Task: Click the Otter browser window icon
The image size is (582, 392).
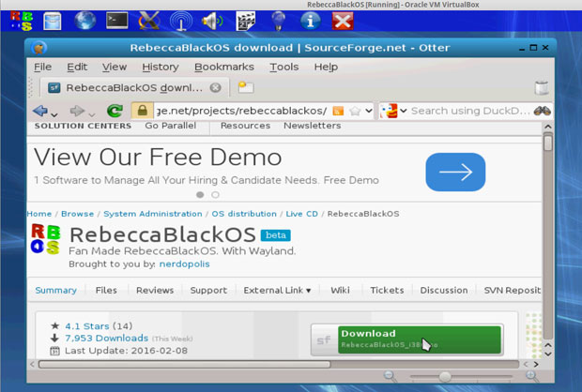Action: tap(39, 48)
